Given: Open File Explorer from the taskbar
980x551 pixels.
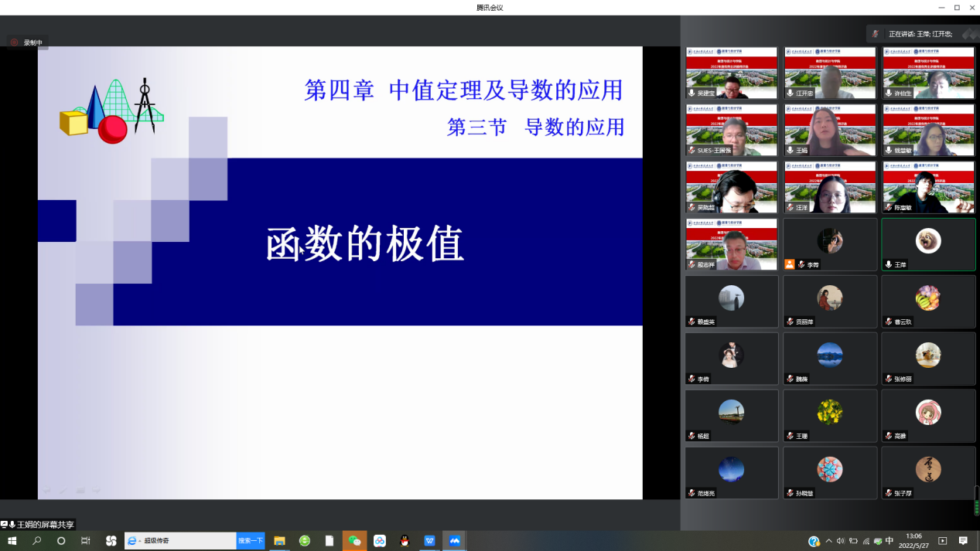Looking at the screenshot, I should click(x=279, y=541).
